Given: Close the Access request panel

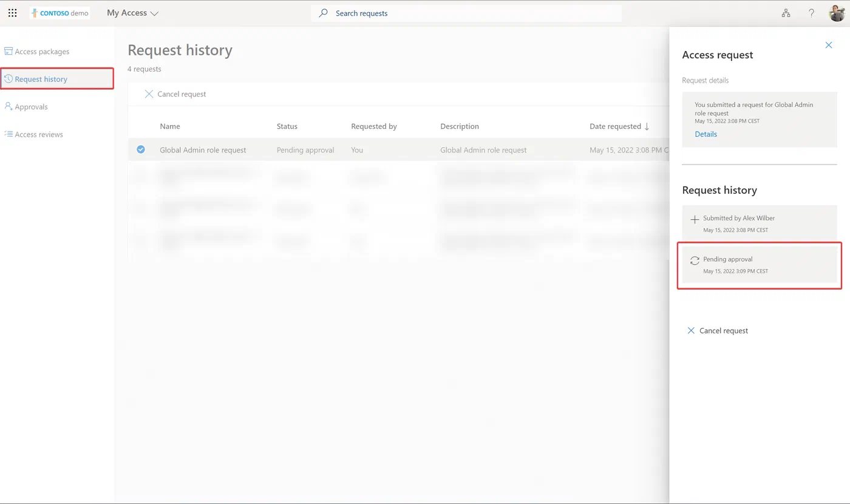Looking at the screenshot, I should pos(829,45).
